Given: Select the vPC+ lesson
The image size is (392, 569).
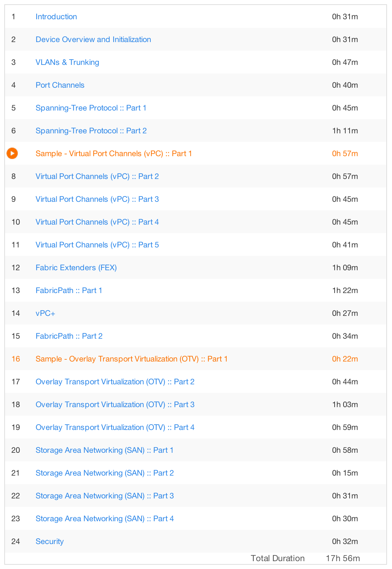Looking at the screenshot, I should point(45,313).
